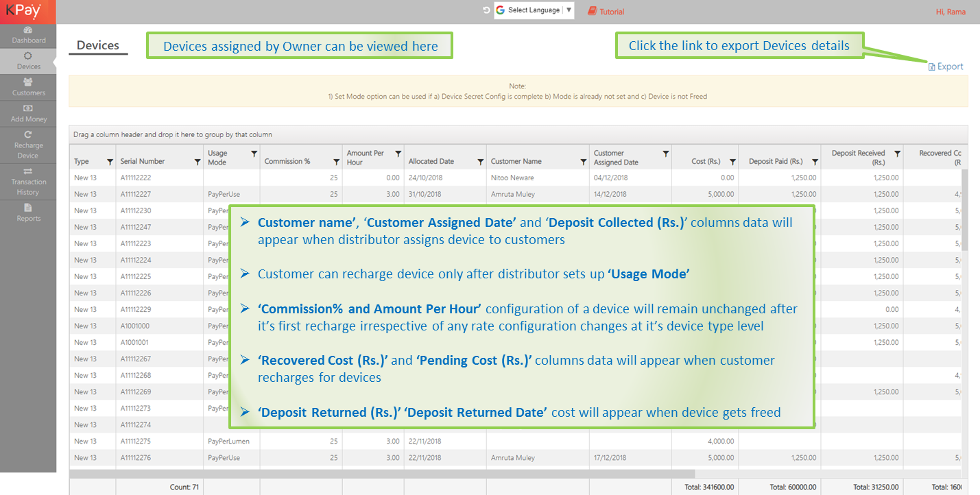Screen dimensions: 980x495
Task: Click the horizontal scrollbar under the grid
Action: click(382, 474)
